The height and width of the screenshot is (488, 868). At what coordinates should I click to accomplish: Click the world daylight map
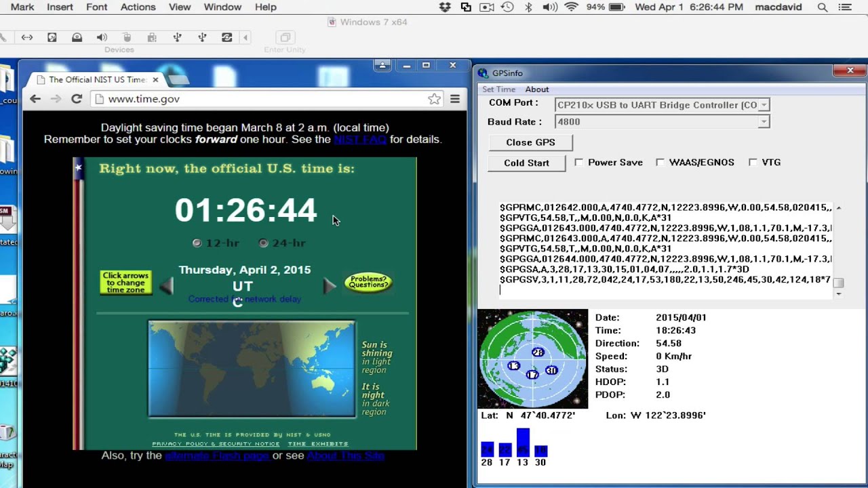coord(252,369)
